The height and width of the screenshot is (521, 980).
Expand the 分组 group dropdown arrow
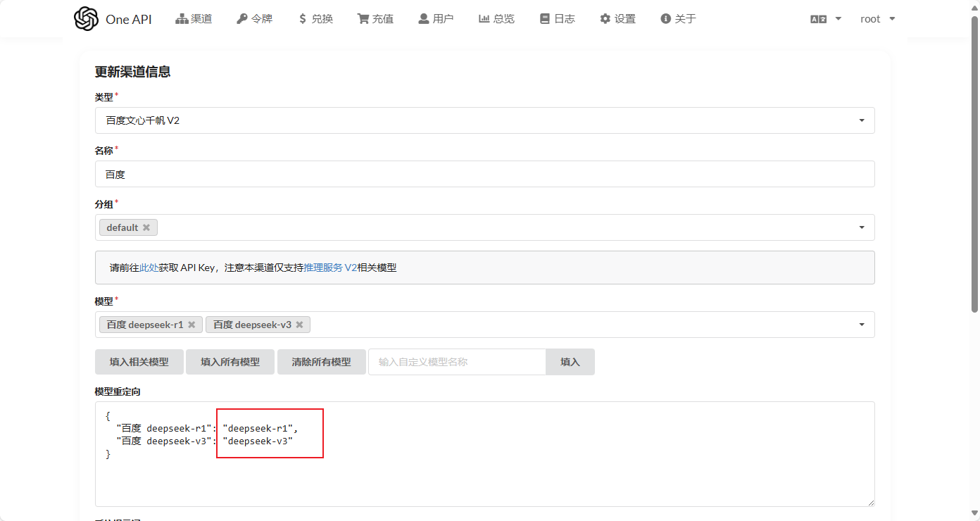[x=862, y=227]
